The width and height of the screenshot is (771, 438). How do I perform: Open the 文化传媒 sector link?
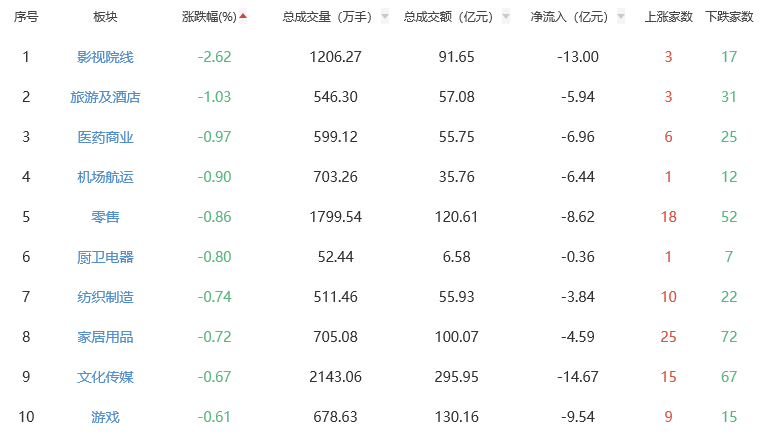pyautogui.click(x=105, y=377)
